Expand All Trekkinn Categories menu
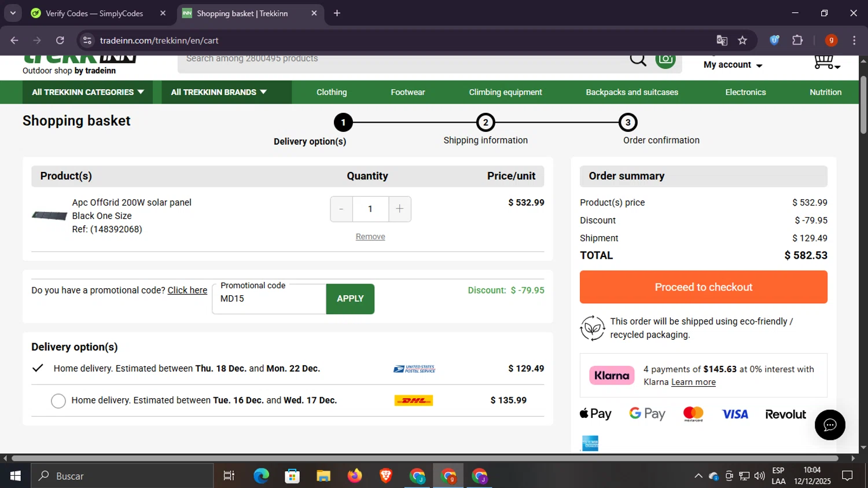This screenshot has height=488, width=868. (x=87, y=92)
